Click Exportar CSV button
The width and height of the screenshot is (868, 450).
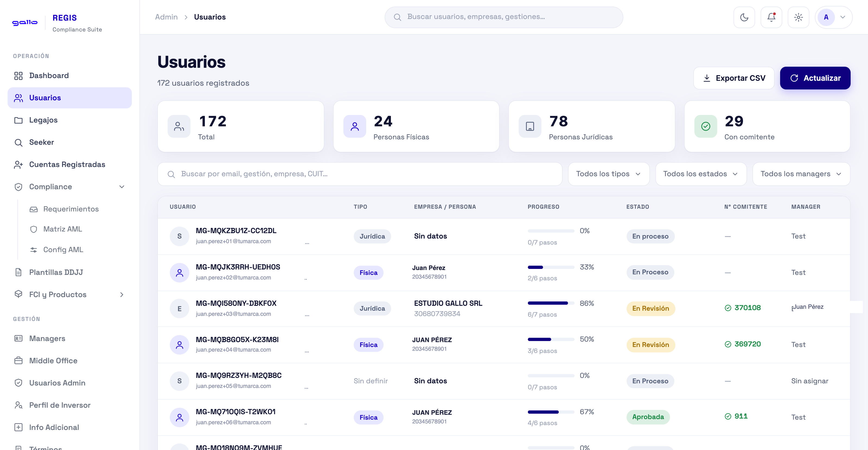click(733, 78)
